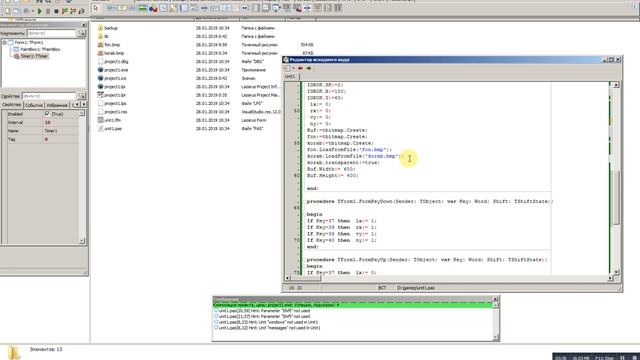
Task: Click the editor horizontal scrollbar right arrow
Action: click(x=611, y=278)
